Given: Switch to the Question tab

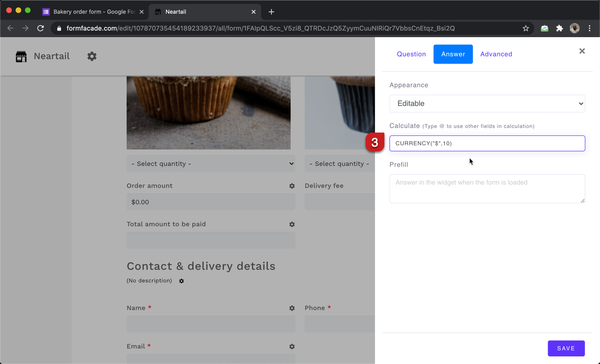Looking at the screenshot, I should [x=411, y=54].
